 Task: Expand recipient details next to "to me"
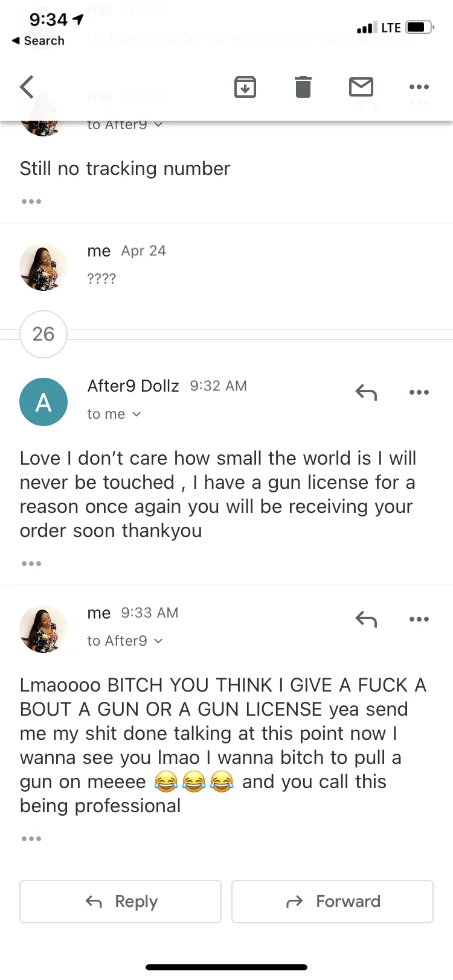click(x=137, y=414)
